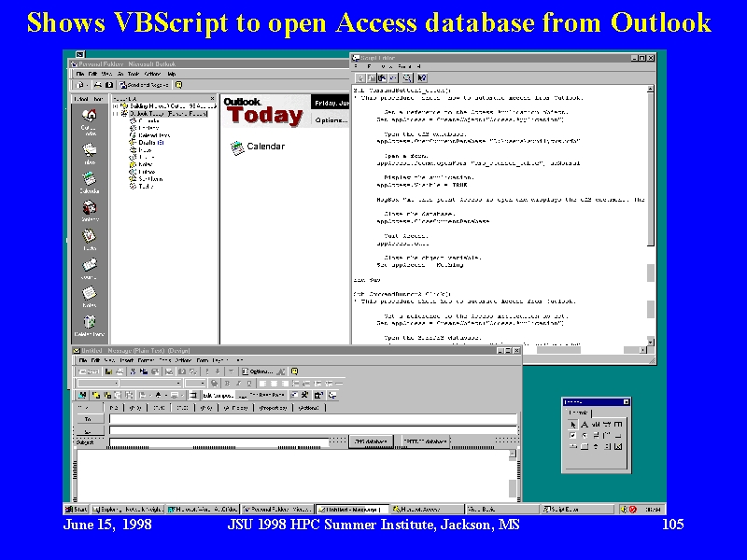Switch to the (Properties) tab of the form
Screen dimensions: 747x560
(273, 408)
